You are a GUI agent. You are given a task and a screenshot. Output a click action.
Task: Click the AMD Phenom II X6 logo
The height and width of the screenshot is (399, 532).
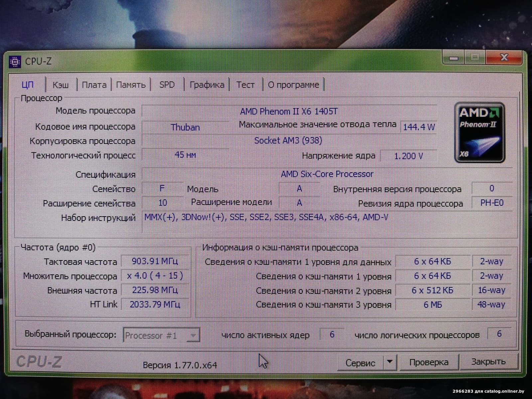click(x=479, y=132)
